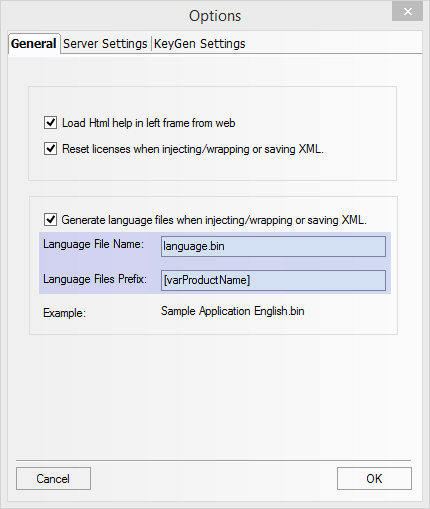Click the "Load Html help in left frame" text
This screenshot has width=430, height=509.
click(x=126, y=123)
